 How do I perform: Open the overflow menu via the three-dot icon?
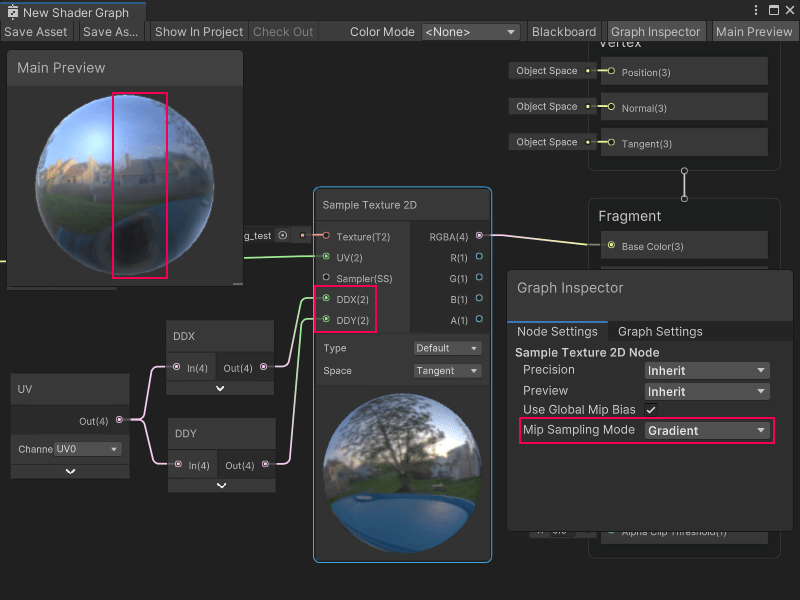(758, 9)
